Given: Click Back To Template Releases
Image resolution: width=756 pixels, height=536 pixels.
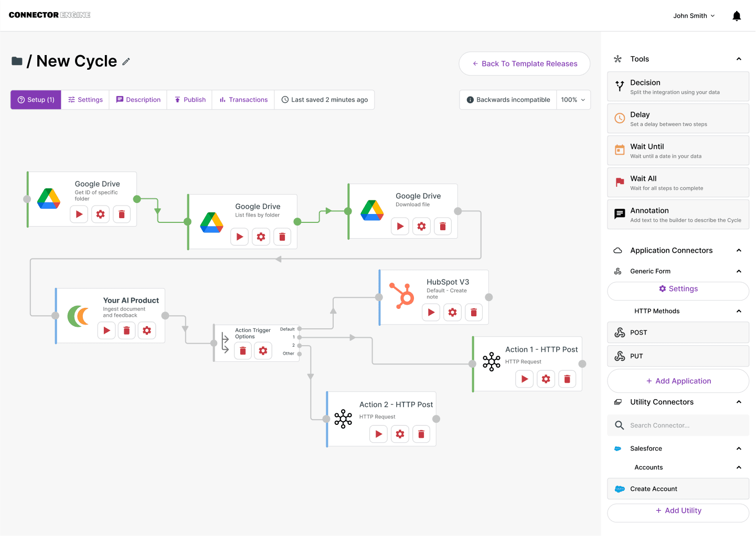Looking at the screenshot, I should click(524, 63).
